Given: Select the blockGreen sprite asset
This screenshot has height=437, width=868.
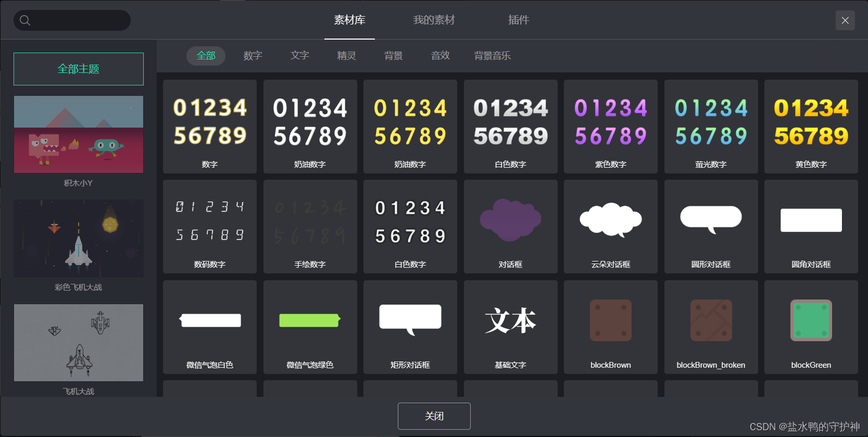Looking at the screenshot, I should point(811,327).
